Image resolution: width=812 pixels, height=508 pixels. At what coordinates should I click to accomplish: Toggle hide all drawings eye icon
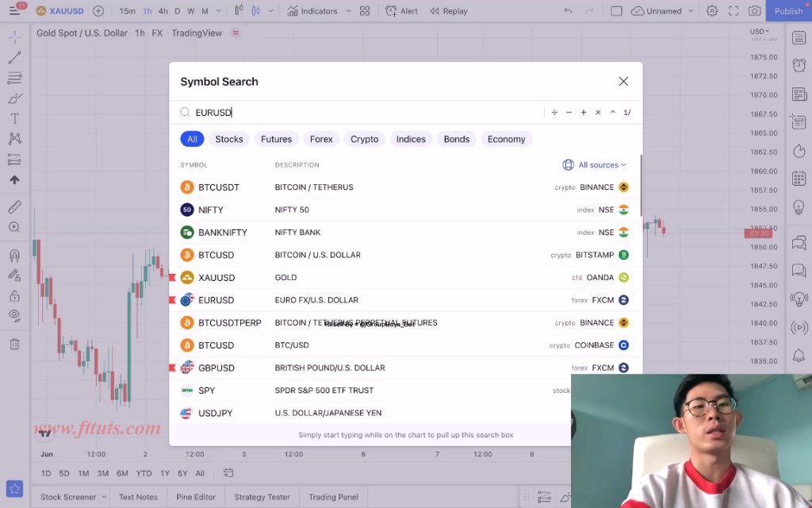point(14,316)
